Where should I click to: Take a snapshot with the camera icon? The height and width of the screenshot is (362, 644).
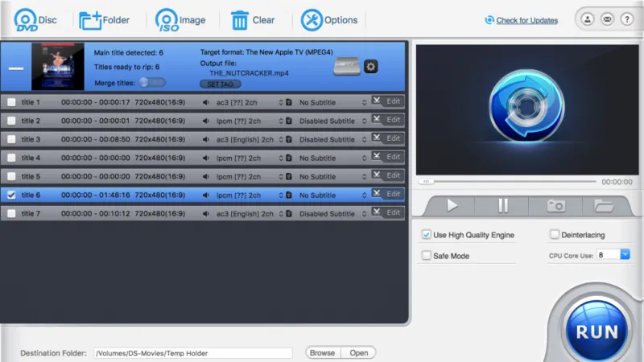click(555, 206)
